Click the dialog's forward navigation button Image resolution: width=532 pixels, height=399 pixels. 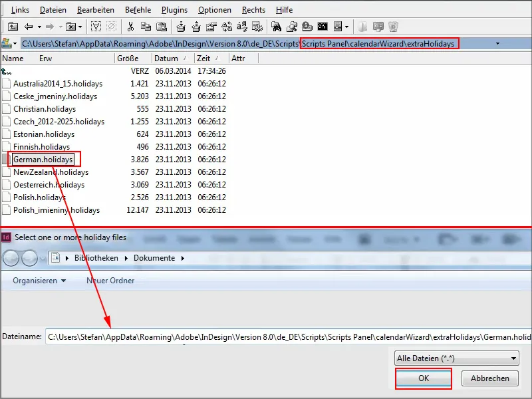(29, 258)
